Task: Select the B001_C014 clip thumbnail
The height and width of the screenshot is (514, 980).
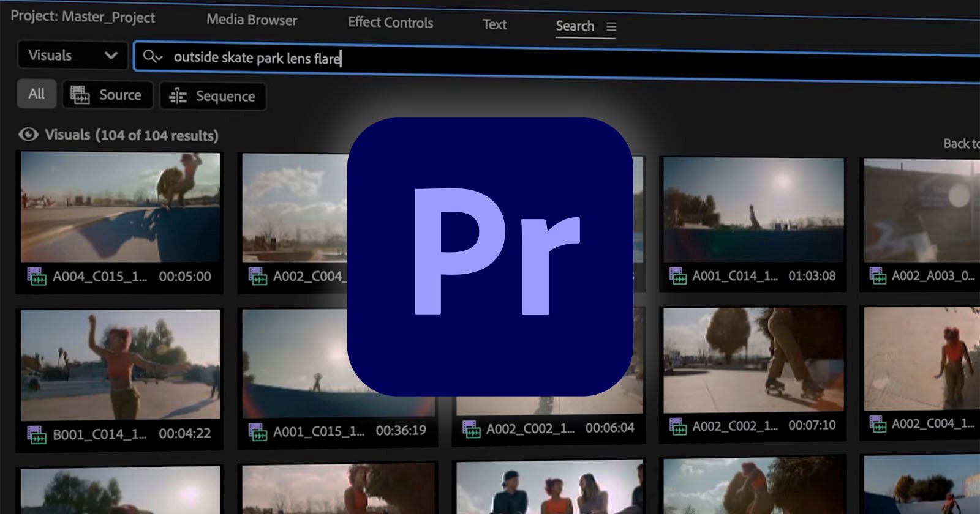Action: coord(120,365)
